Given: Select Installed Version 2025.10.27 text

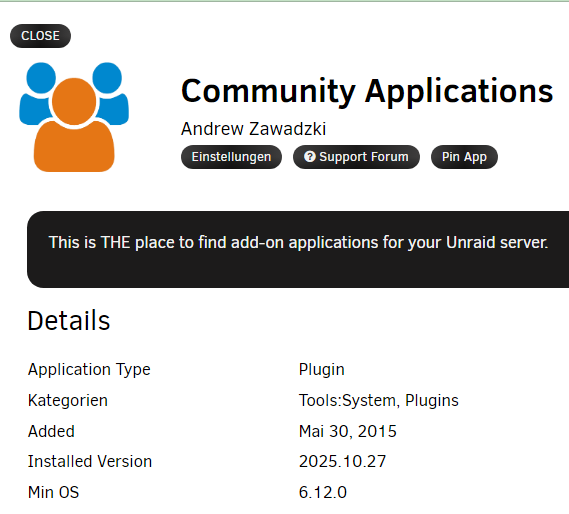Looking at the screenshot, I should (342, 462).
